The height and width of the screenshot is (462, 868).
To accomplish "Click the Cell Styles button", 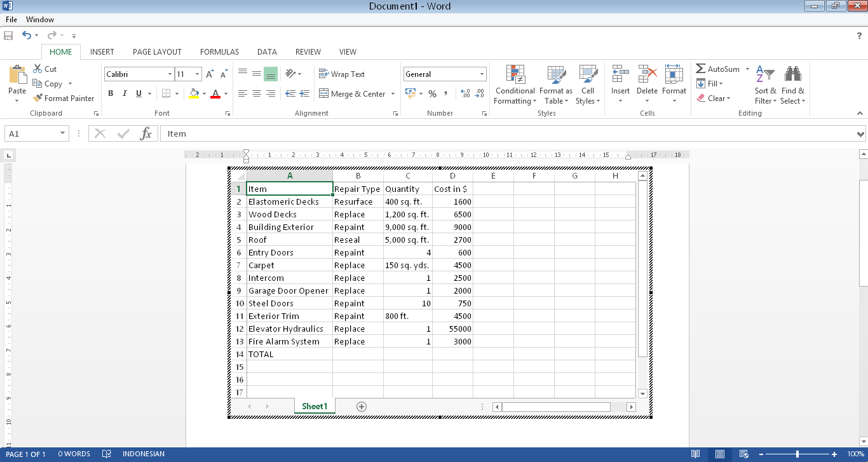I will 588,85.
